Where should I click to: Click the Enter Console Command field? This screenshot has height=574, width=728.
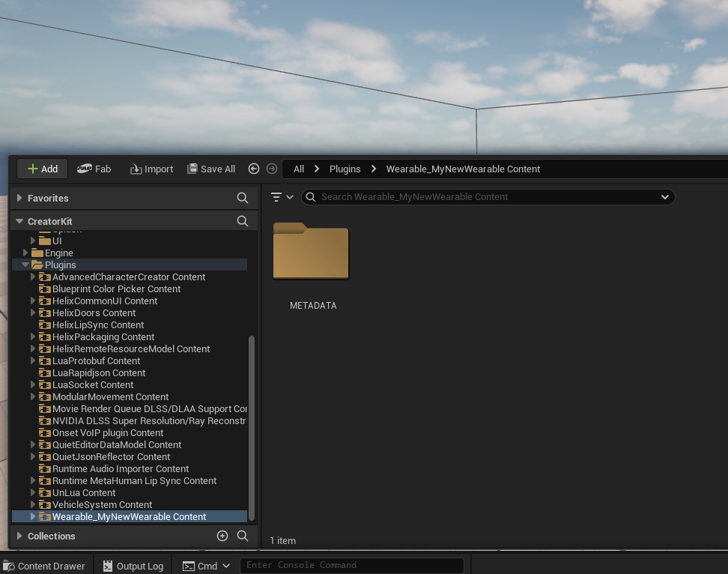pos(351,565)
